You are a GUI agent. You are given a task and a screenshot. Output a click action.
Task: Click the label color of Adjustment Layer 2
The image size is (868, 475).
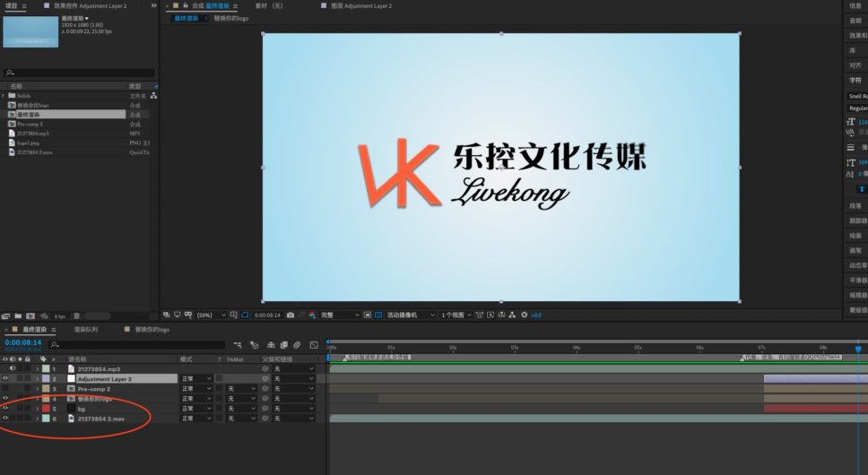(x=46, y=379)
